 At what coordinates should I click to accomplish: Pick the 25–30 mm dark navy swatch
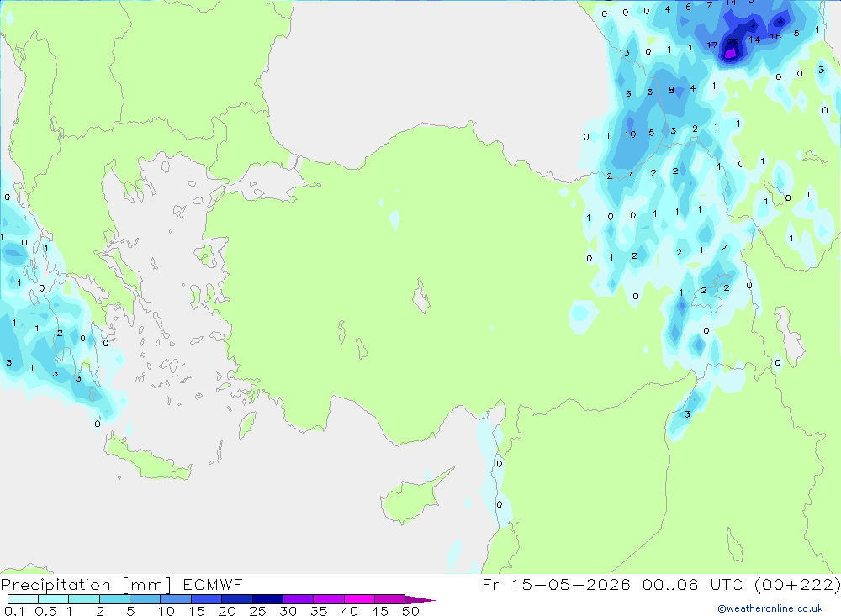tap(267, 599)
